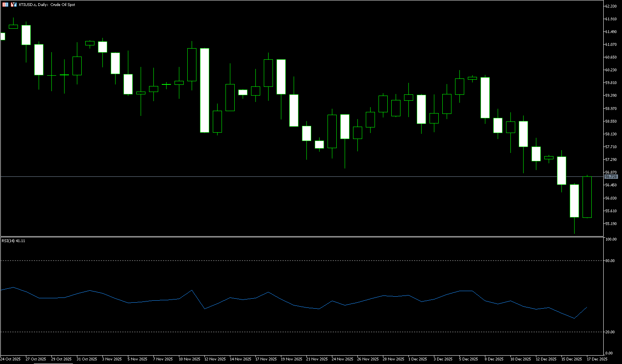Click the latest candle on 17 Dec 2025
This screenshot has width=622, height=364.
tap(587, 197)
